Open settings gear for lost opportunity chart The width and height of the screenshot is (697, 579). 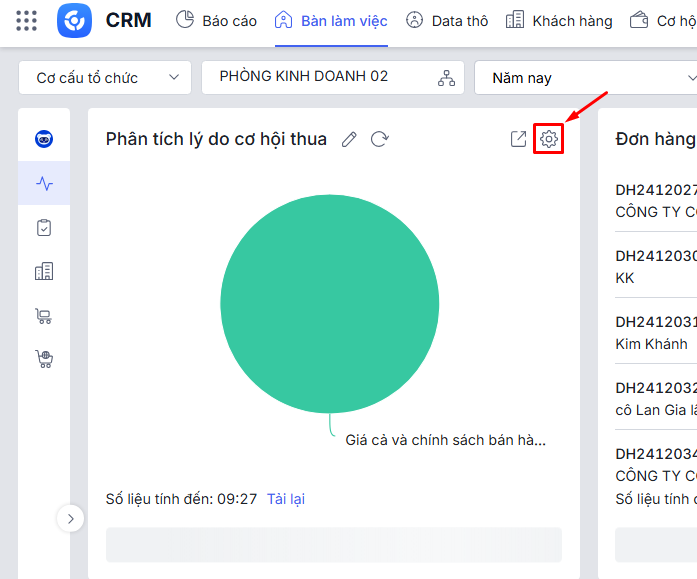pos(549,139)
